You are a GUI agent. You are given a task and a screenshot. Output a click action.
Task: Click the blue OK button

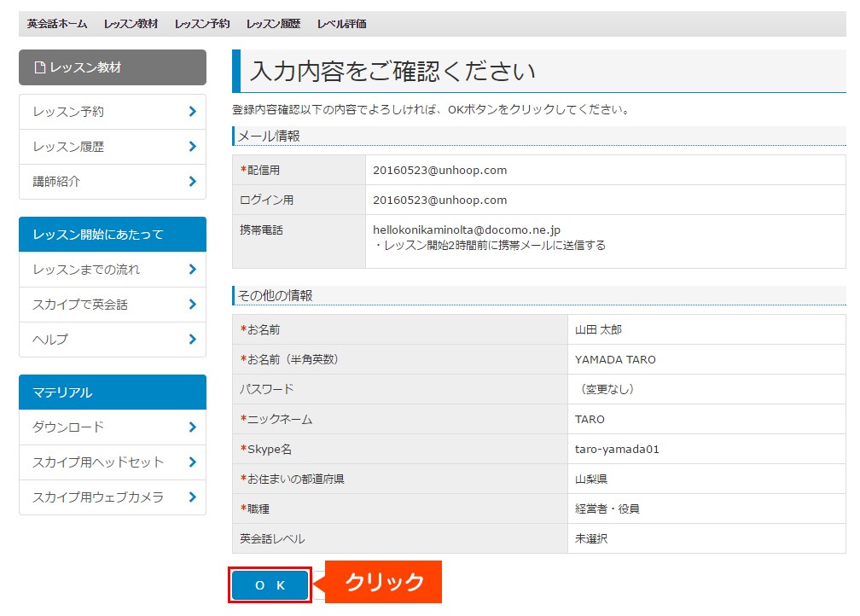click(270, 585)
